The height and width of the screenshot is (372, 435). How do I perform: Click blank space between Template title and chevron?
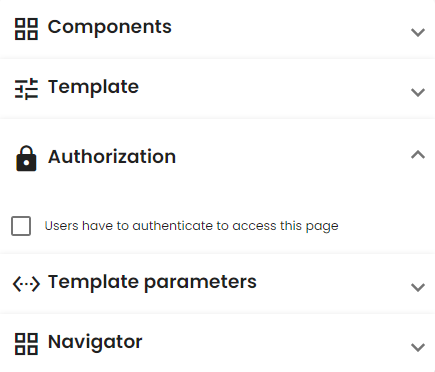[x=273, y=89]
